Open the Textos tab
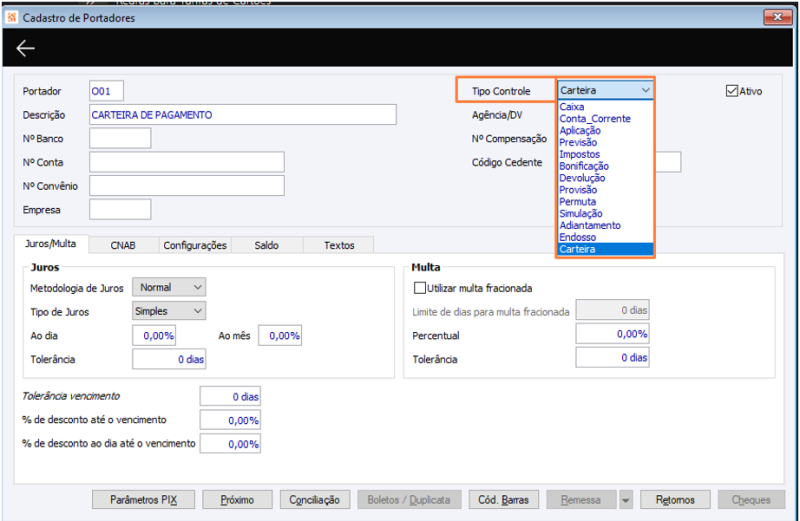The width and height of the screenshot is (800, 521). [x=339, y=245]
